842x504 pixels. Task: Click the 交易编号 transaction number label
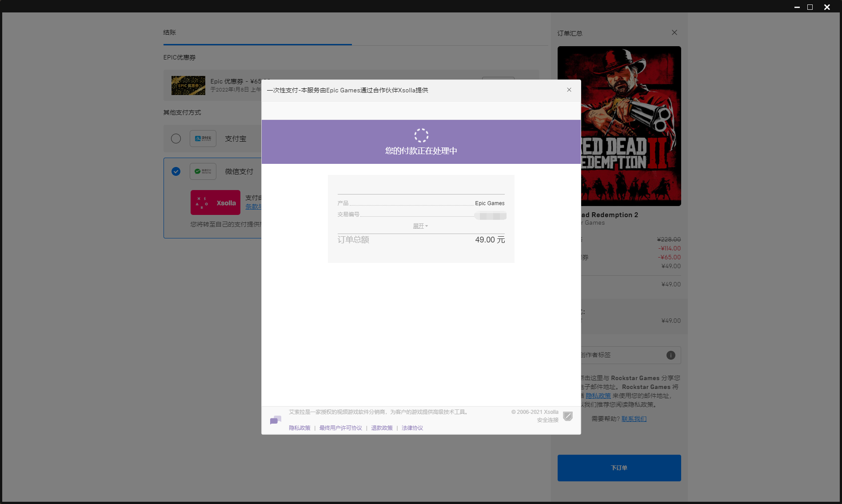tap(348, 214)
